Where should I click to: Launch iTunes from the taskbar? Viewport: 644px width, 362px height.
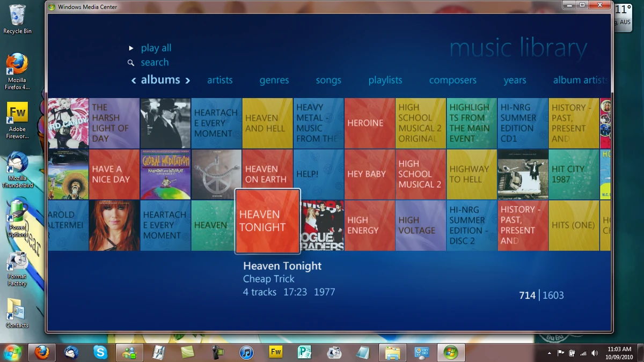[246, 352]
